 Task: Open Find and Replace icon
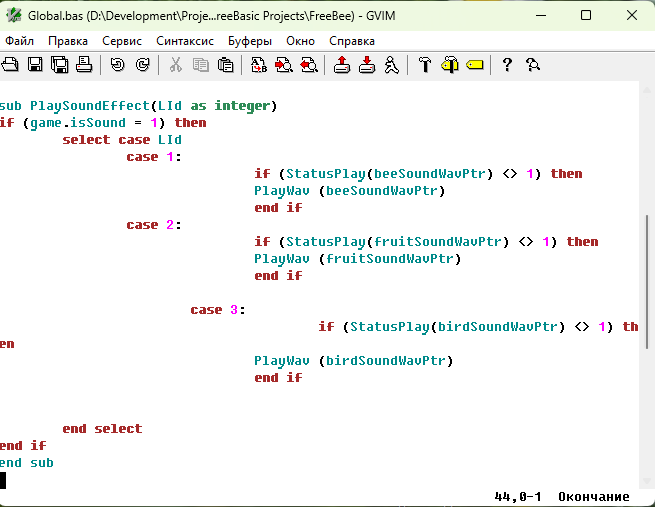259,65
